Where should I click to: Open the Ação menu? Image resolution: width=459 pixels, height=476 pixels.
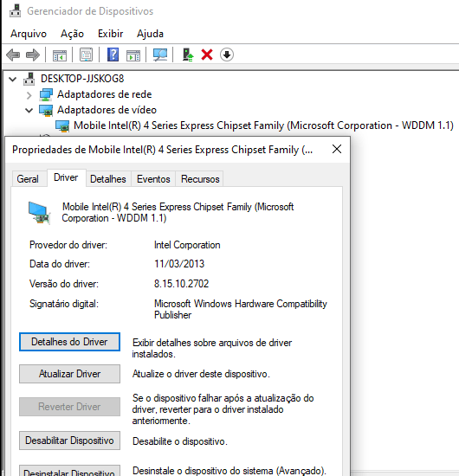pos(72,34)
